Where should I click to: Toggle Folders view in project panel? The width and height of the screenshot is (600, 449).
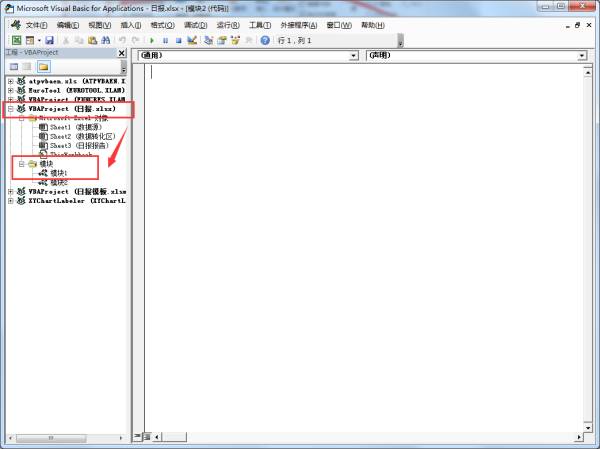44,67
